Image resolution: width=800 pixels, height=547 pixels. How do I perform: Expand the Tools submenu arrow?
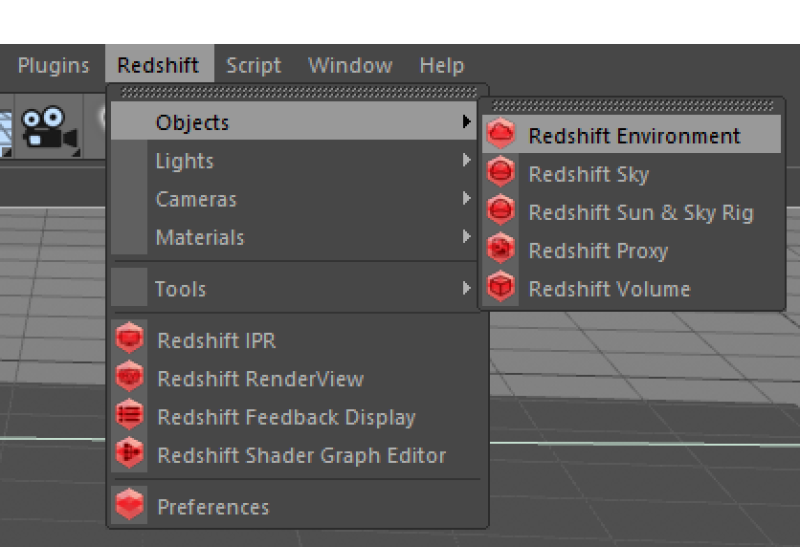(466, 288)
